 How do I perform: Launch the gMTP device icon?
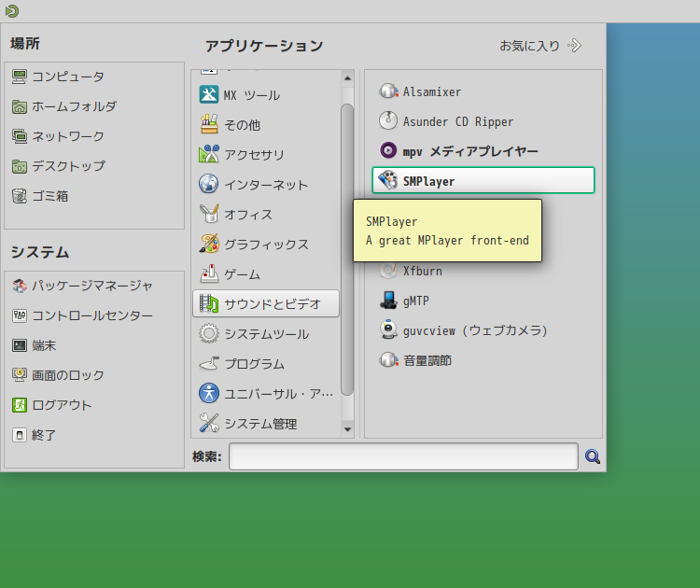[x=388, y=300]
